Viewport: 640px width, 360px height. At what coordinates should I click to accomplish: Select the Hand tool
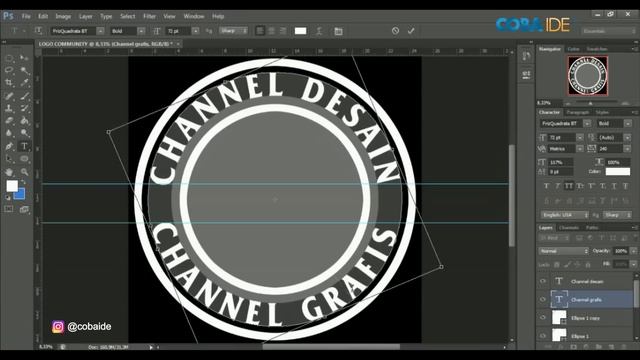[9, 172]
